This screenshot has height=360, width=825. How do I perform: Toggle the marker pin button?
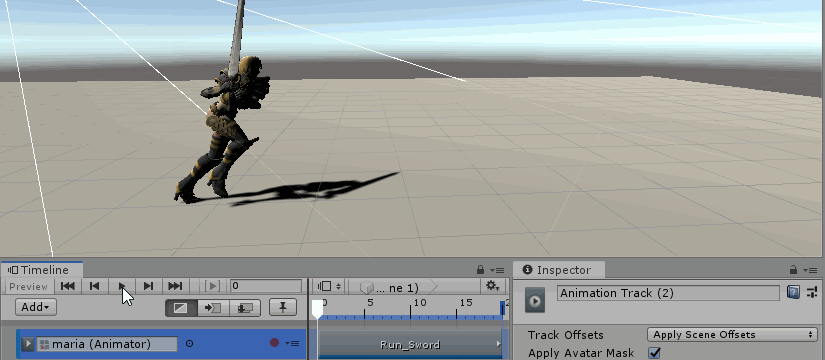pos(283,307)
